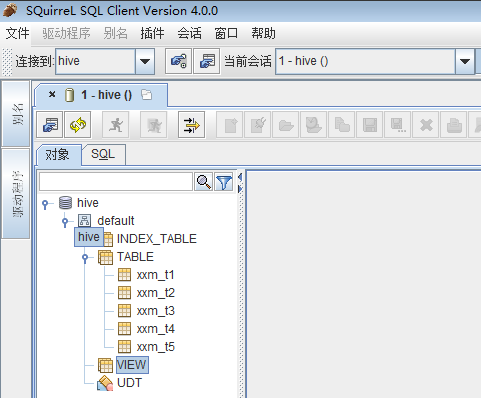Open the 会话 menu
This screenshot has width=481, height=398.
click(189, 33)
